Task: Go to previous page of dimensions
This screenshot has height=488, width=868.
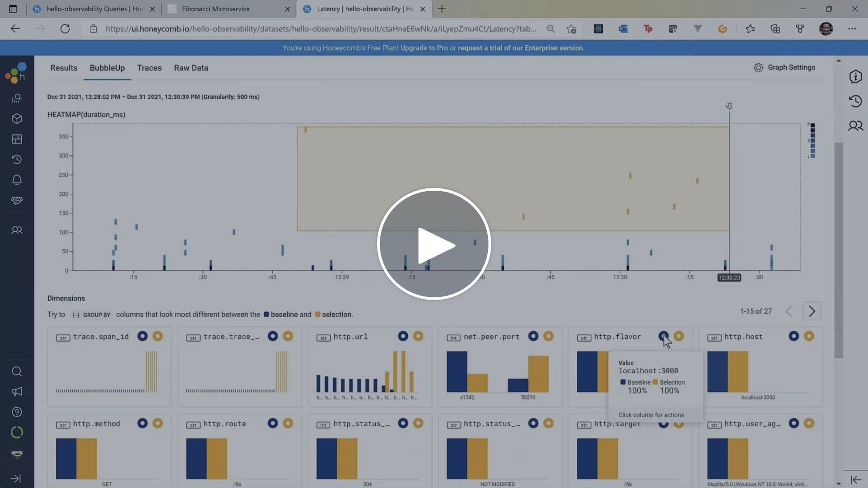Action: click(x=789, y=311)
